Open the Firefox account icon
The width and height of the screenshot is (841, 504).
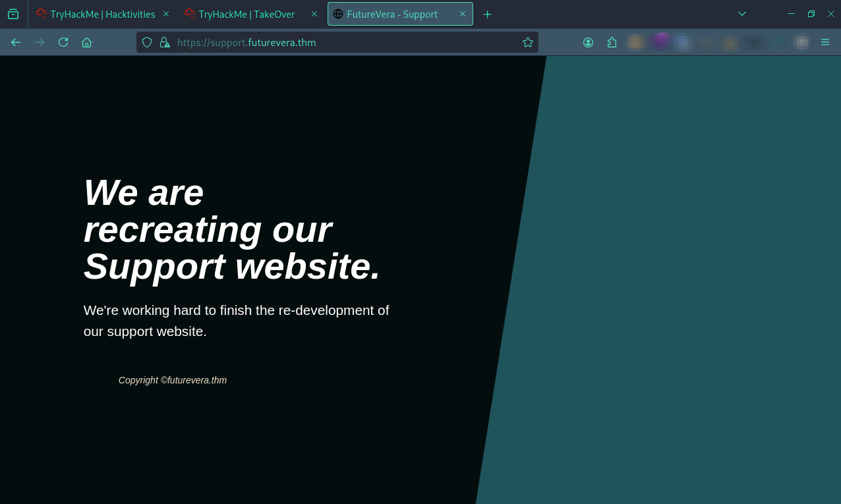click(588, 42)
